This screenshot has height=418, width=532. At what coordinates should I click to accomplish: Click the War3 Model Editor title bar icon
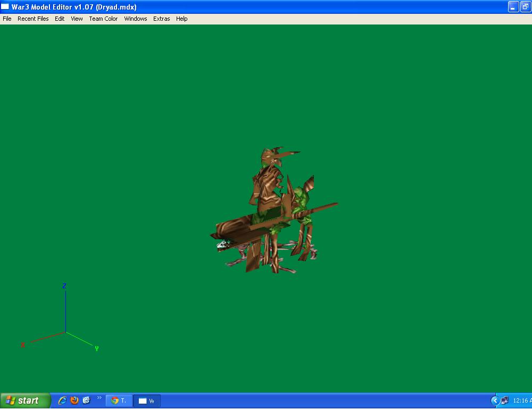pyautogui.click(x=5, y=6)
